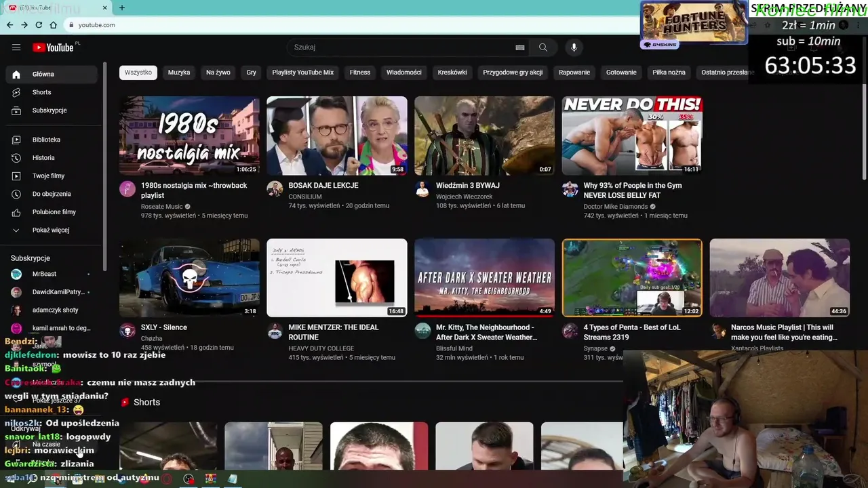This screenshot has width=868, height=488.
Task: Click the browser address bar youtube.com
Action: tap(353, 25)
